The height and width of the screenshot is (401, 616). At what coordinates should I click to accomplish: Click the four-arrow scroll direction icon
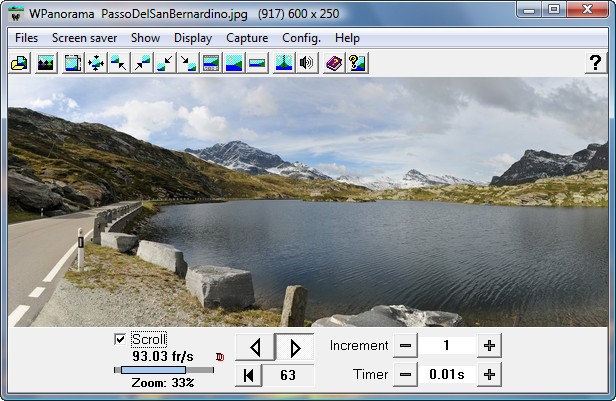96,63
